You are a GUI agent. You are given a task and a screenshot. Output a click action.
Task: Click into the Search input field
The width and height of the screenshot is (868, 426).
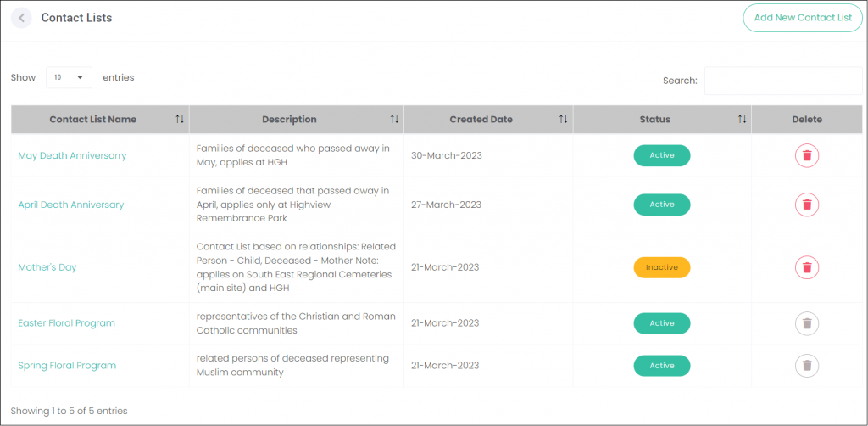(x=783, y=81)
